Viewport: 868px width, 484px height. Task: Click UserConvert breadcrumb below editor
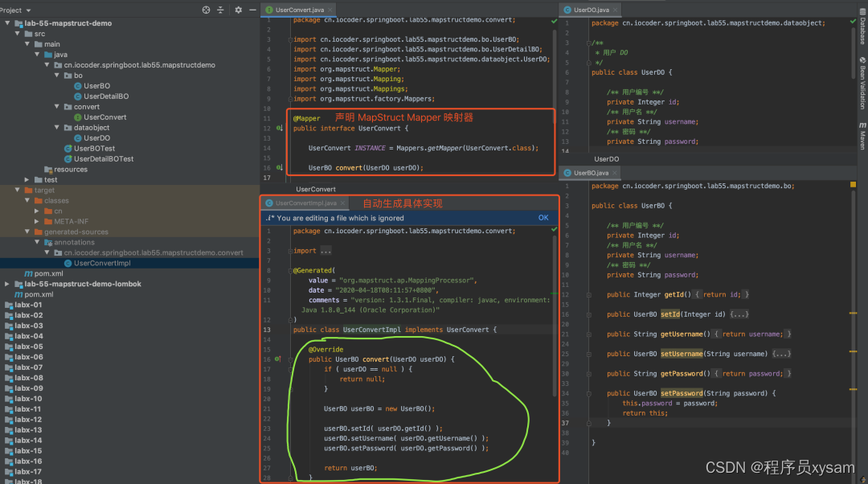[x=316, y=189]
